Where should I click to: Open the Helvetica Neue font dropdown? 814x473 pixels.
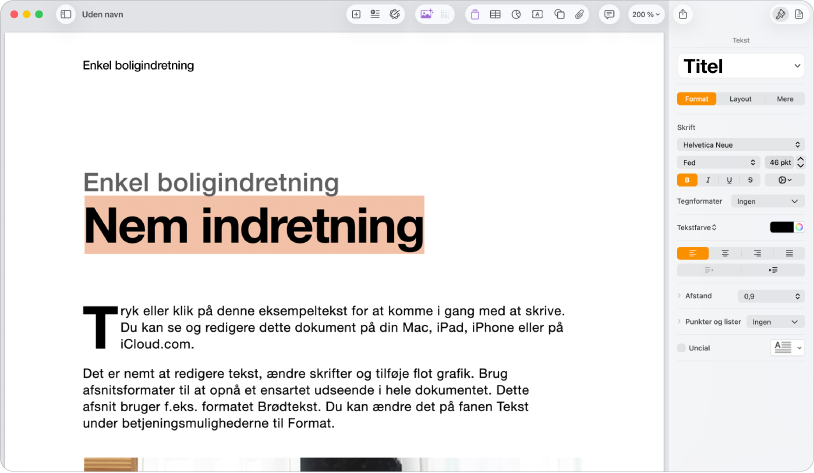(x=741, y=145)
